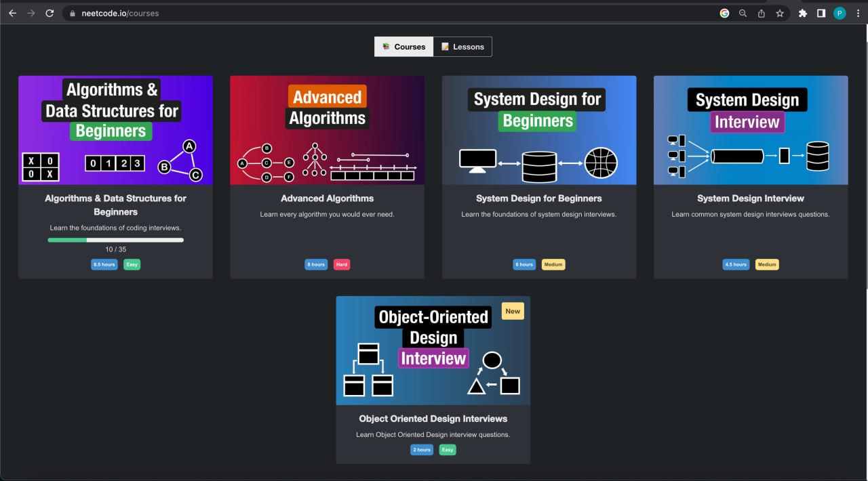Screen dimensions: 868x481
Task: Open the Advanced Algorithms course thumbnail
Action: [327, 130]
